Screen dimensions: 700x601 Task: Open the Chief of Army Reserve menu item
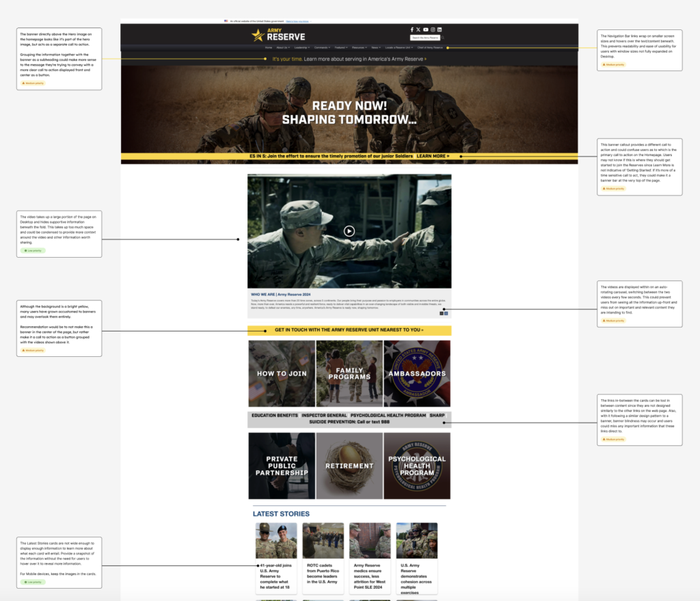430,47
